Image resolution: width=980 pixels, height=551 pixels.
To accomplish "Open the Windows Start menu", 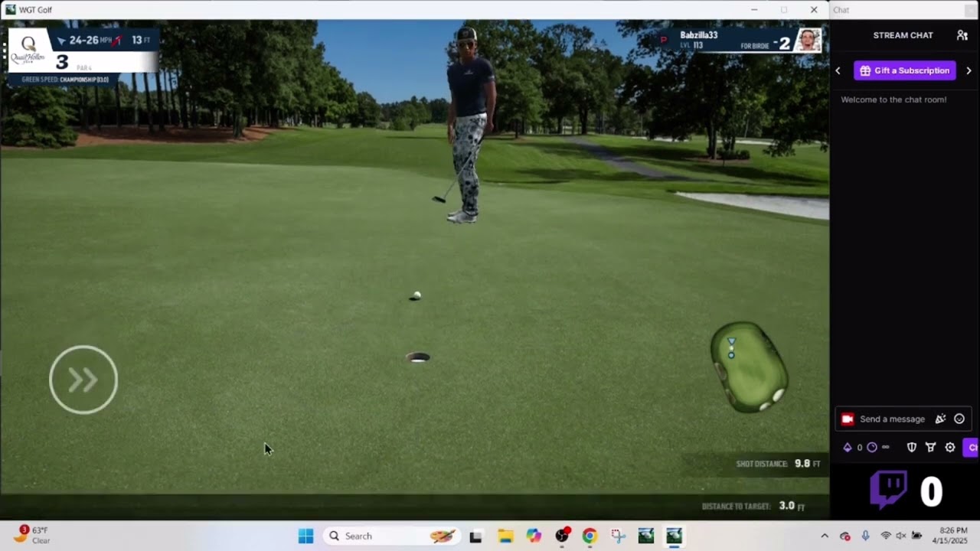I will [x=305, y=536].
